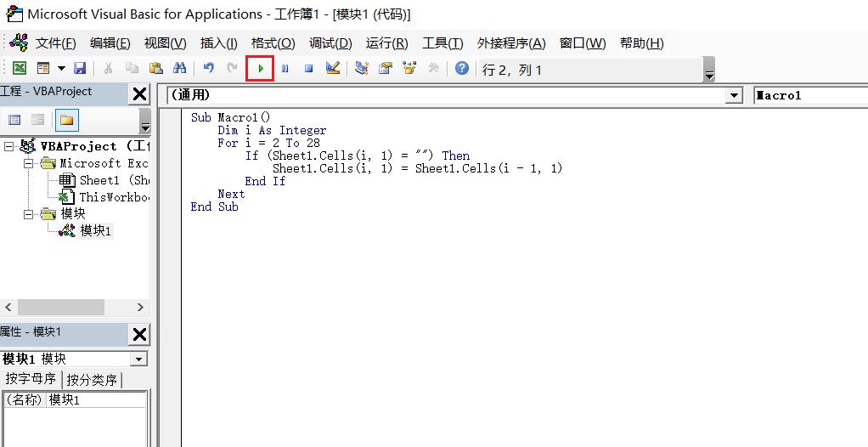Click the Paste clipboard icon
This screenshot has height=447, width=868.
(156, 68)
